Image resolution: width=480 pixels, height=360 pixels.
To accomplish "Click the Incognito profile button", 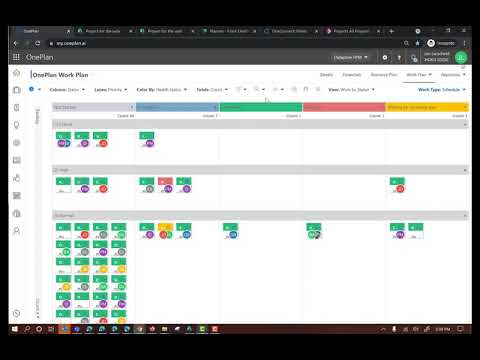I will (x=441, y=43).
